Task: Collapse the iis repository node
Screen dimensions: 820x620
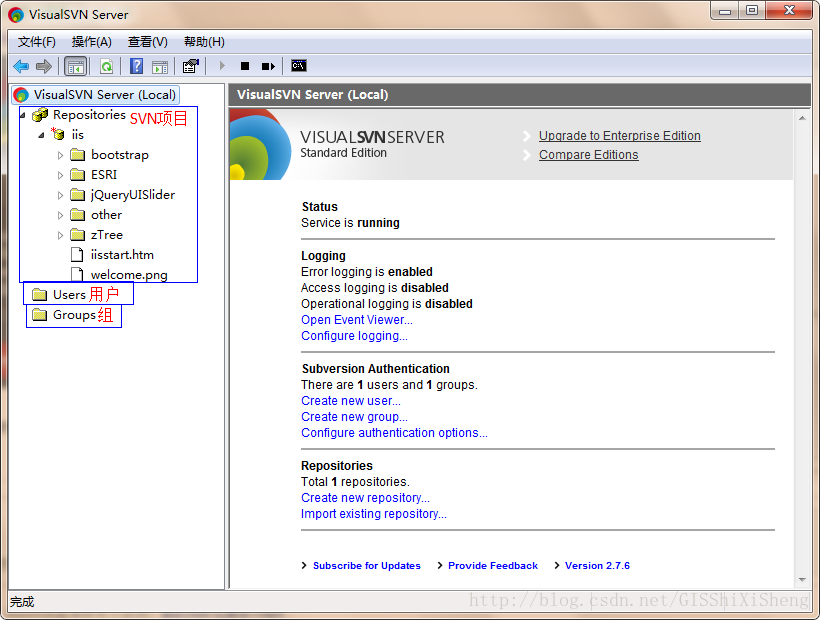Action: [41, 135]
